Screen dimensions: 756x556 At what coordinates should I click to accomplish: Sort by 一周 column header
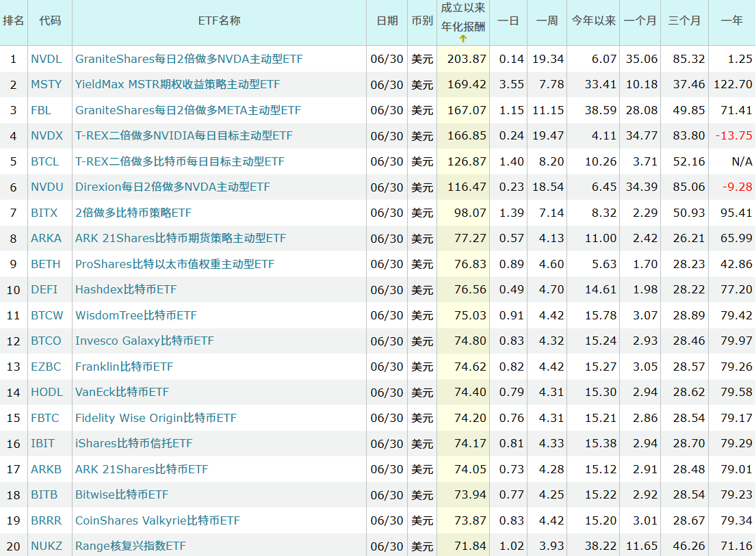click(547, 21)
